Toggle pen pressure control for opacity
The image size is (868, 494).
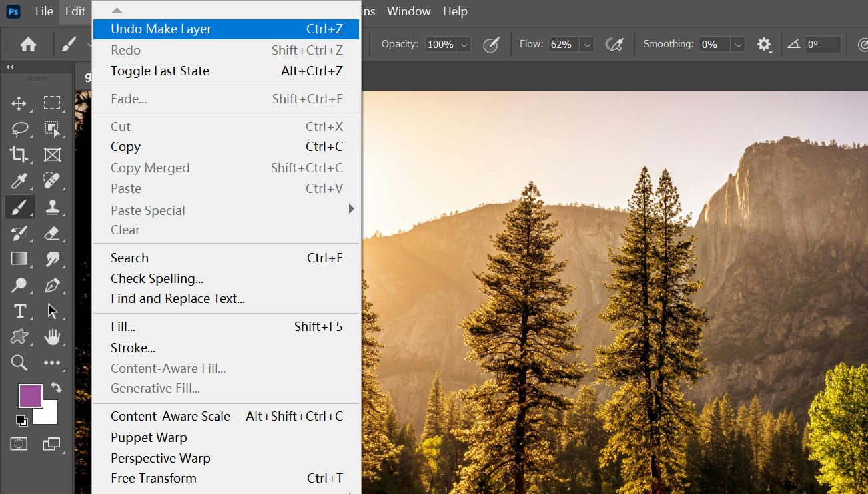[x=491, y=44]
